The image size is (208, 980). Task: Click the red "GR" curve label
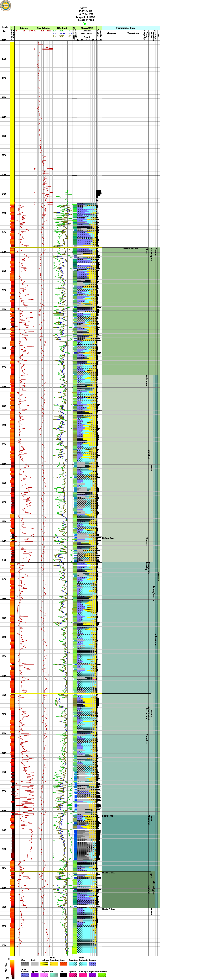24,31
